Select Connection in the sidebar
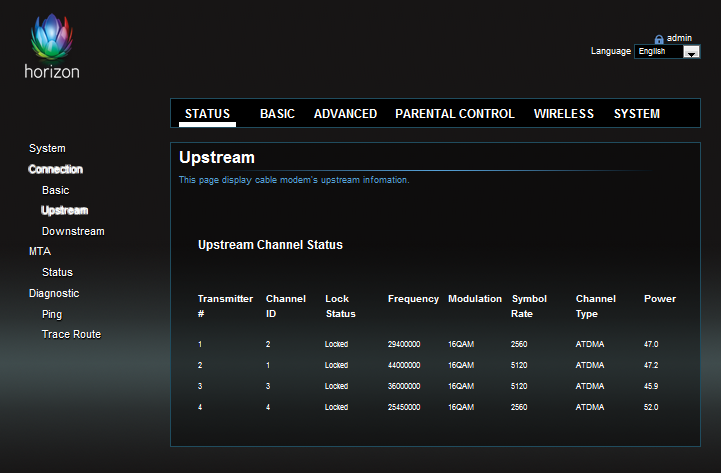This screenshot has width=721, height=473. pyautogui.click(x=56, y=169)
